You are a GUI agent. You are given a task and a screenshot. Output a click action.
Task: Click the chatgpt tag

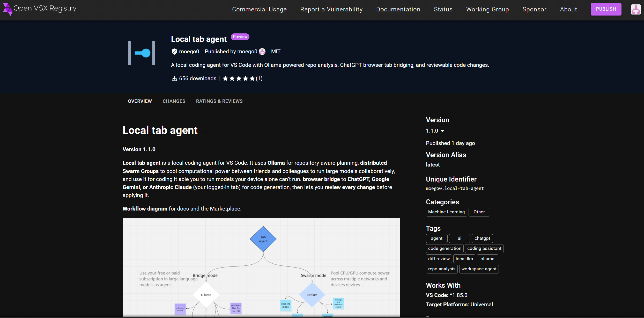482,238
